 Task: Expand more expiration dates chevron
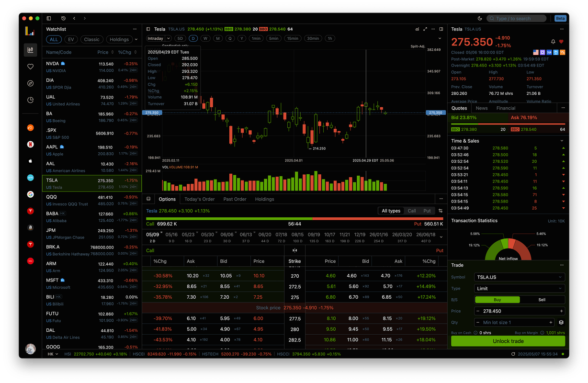[x=441, y=237]
